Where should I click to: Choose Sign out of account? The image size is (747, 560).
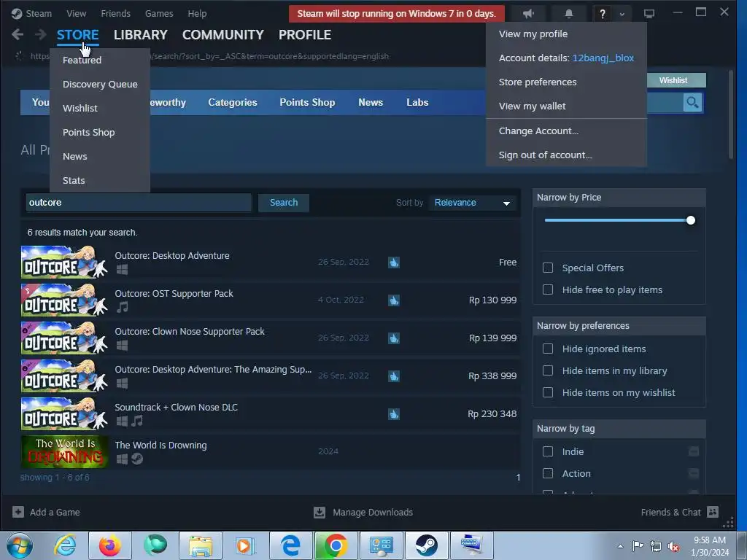[545, 155]
